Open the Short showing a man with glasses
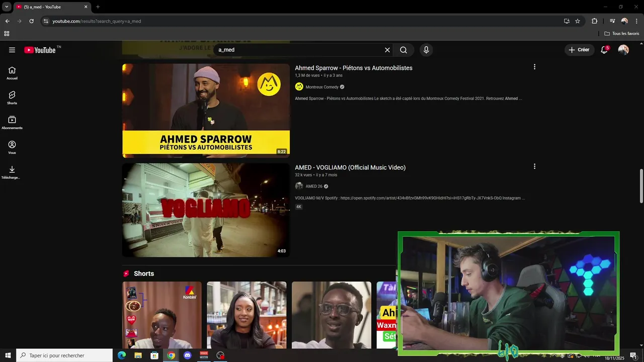This screenshot has width=644, height=362. click(332, 315)
